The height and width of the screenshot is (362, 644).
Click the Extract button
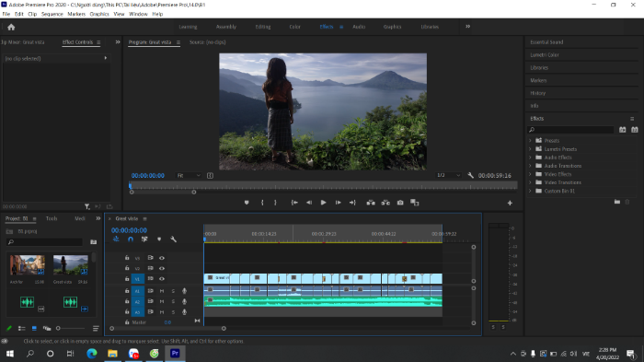pyautogui.click(x=385, y=203)
